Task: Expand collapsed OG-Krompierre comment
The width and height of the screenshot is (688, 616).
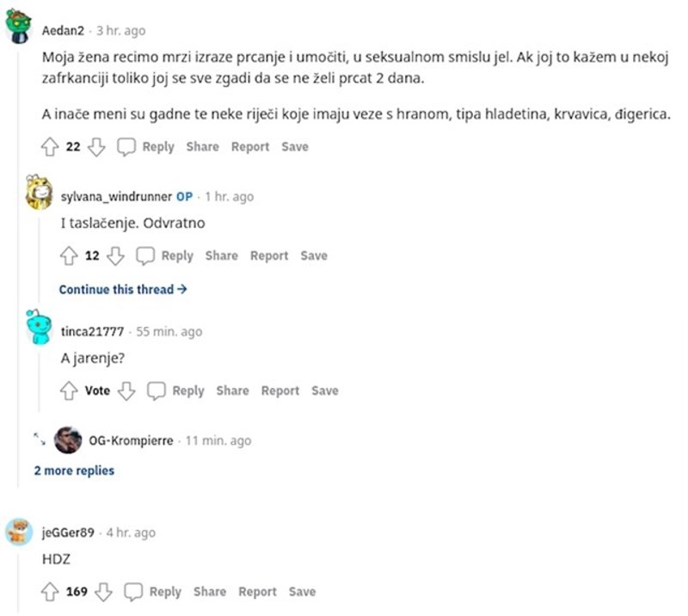Action: tap(40, 440)
